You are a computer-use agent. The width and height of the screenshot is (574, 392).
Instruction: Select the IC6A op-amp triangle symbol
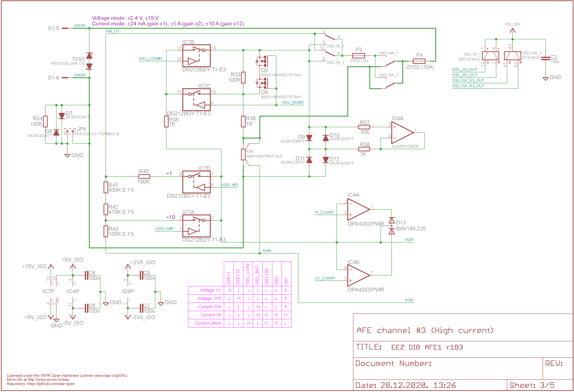tap(402, 133)
